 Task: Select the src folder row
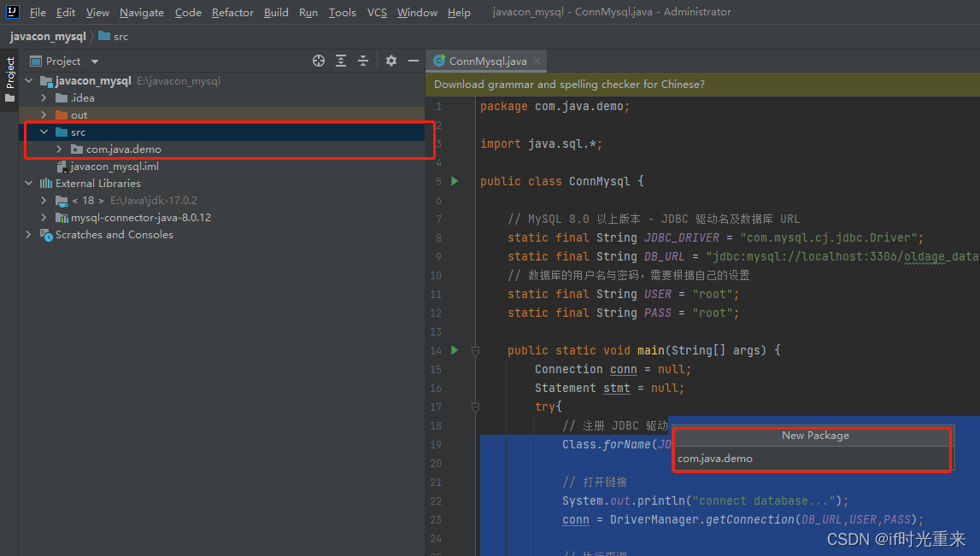[x=222, y=132]
